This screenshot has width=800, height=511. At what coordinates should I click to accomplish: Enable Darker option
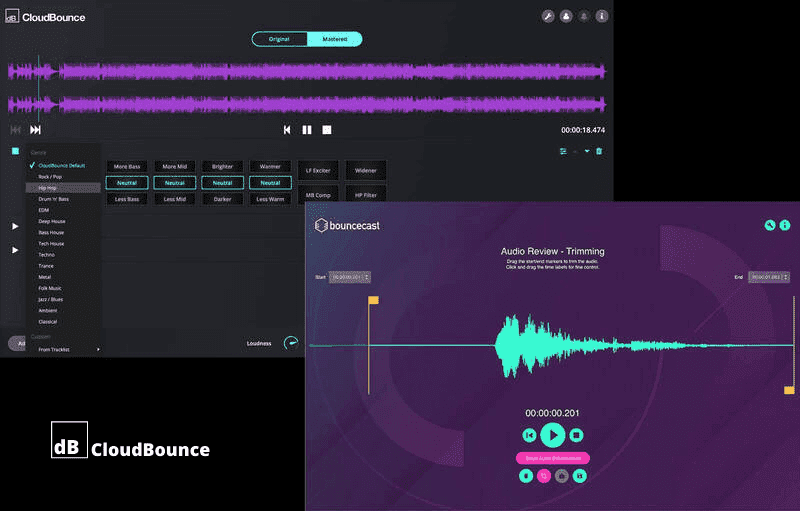click(x=222, y=199)
